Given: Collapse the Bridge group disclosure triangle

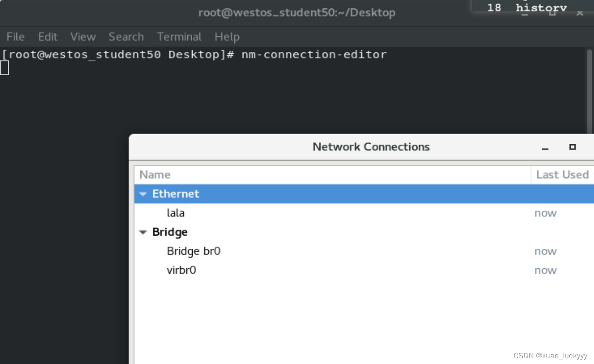Looking at the screenshot, I should point(143,232).
